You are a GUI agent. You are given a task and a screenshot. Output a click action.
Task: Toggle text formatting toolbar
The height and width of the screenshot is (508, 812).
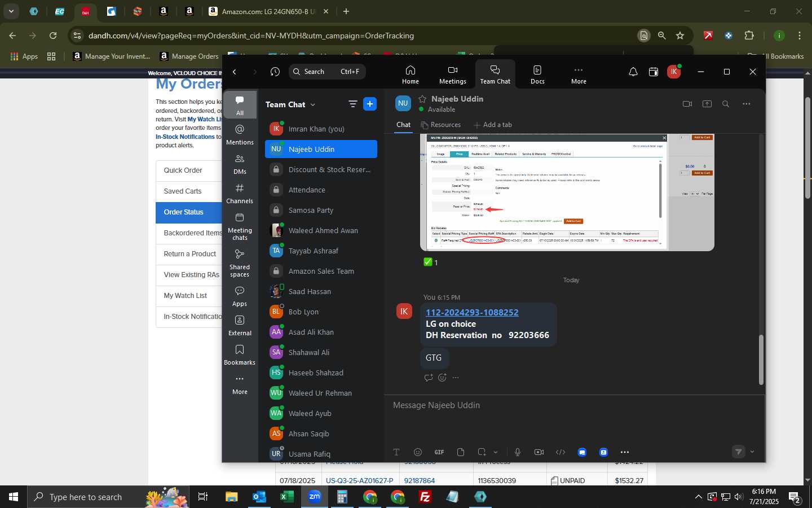396,452
